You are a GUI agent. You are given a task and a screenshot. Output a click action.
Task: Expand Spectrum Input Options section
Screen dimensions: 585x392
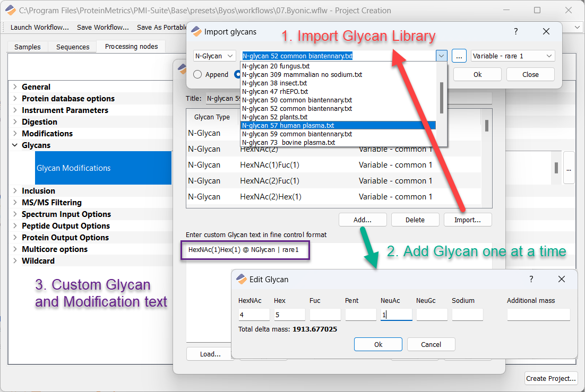click(x=15, y=214)
